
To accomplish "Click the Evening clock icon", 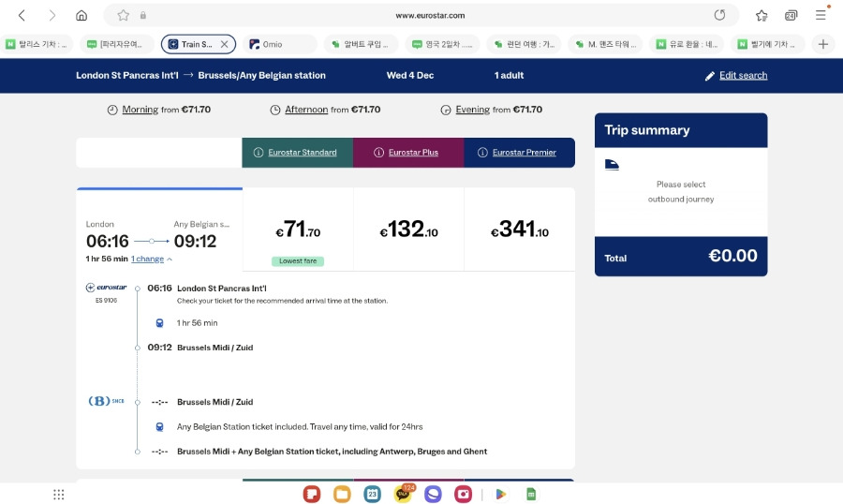I will [446, 110].
